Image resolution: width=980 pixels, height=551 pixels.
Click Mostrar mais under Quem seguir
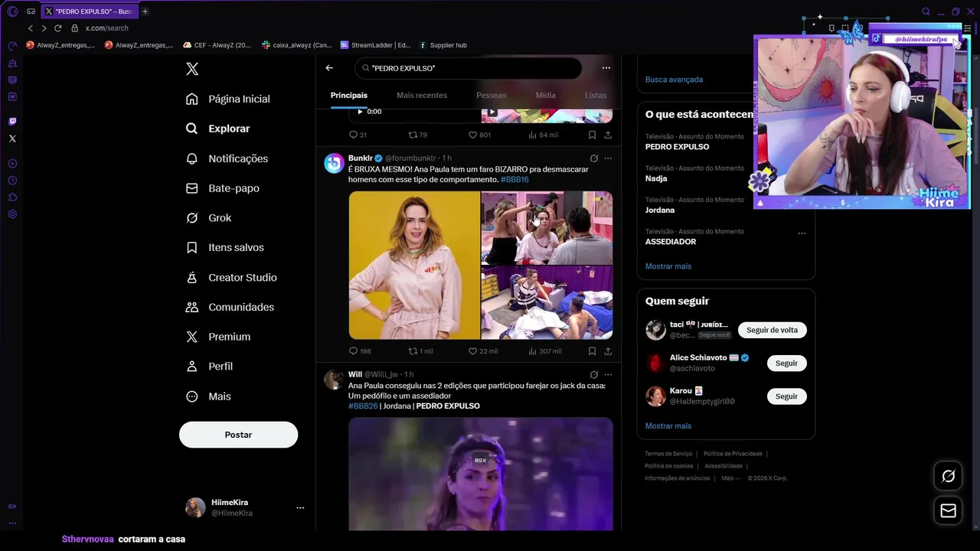[668, 425]
